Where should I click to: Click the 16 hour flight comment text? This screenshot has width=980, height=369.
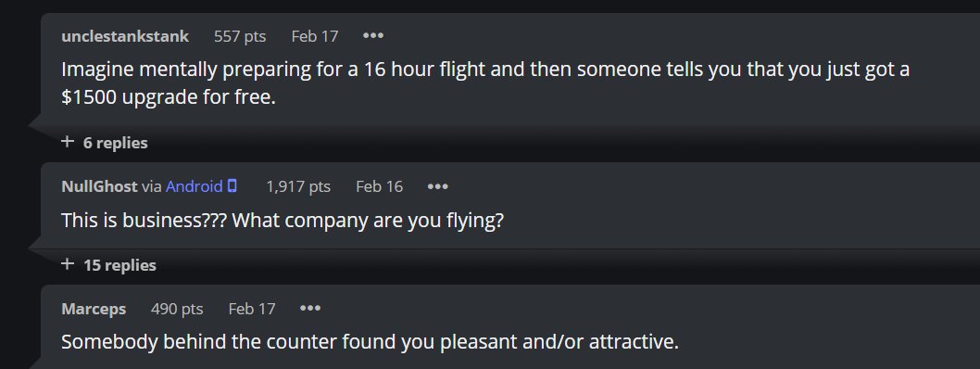coord(485,83)
